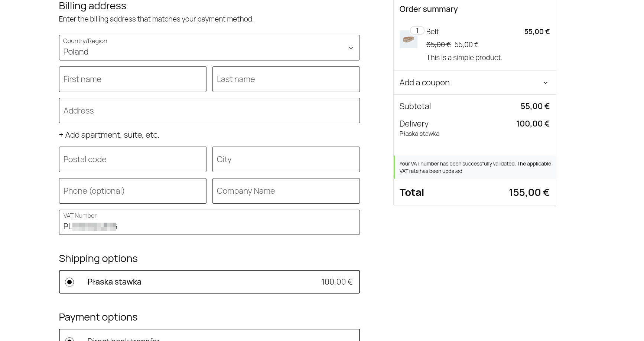644x341 pixels.
Task: Click the First name field
Action: pos(133,79)
